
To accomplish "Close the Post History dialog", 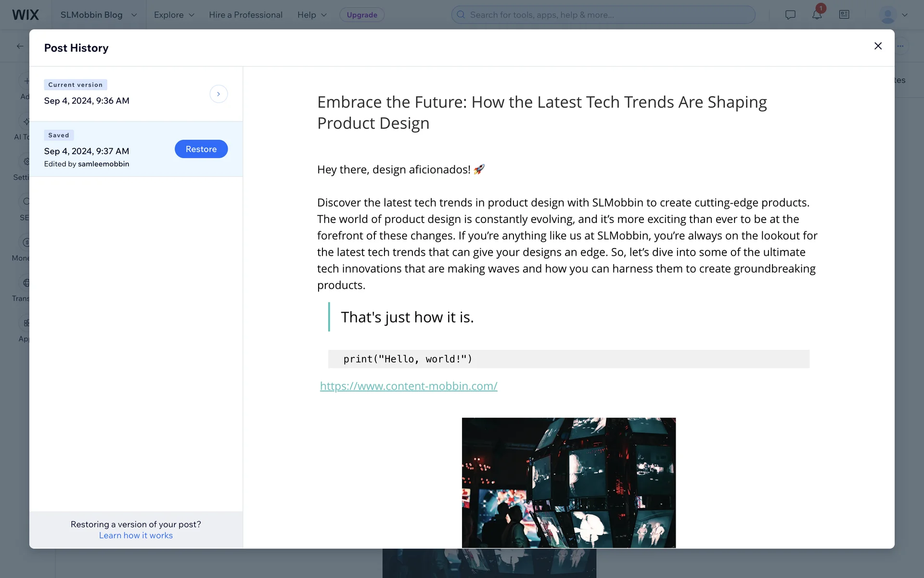I will 878,46.
